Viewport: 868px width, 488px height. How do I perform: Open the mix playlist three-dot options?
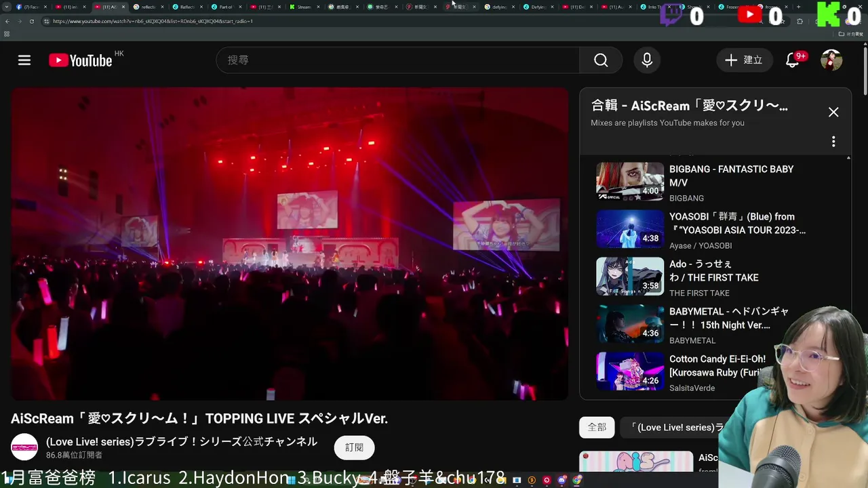click(x=833, y=142)
